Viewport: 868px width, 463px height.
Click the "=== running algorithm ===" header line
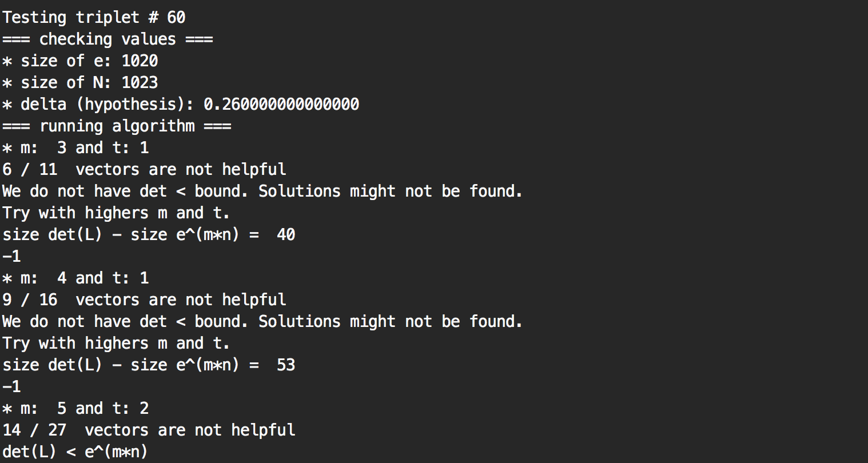117,126
